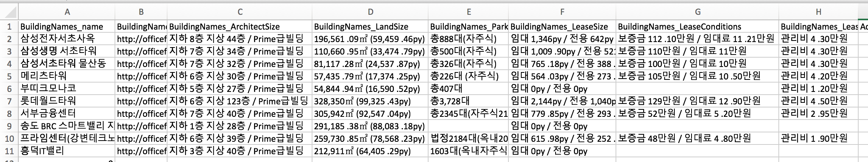868x162 pixels.
Task: Click land size 328,350㎡ cell
Action: click(x=370, y=101)
